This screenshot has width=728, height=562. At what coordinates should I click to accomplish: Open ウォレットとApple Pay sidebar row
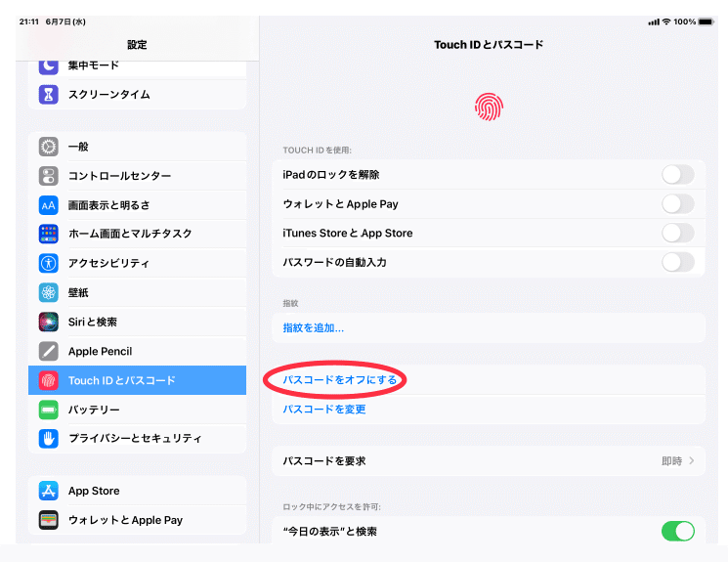[x=138, y=520]
